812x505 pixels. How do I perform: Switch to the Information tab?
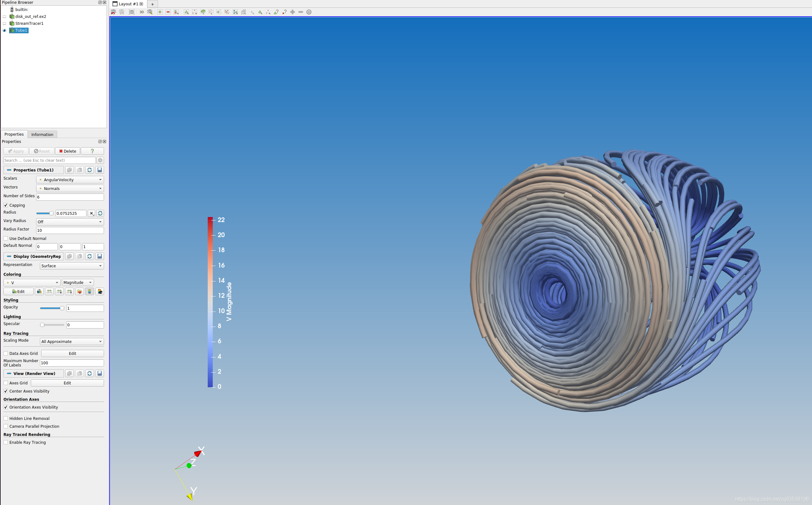coord(42,134)
